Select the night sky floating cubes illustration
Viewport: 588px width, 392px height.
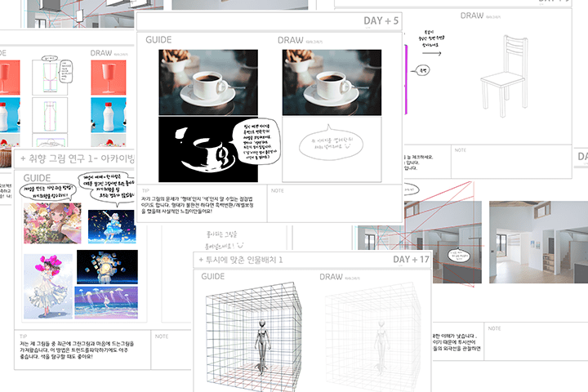pyautogui.click(x=106, y=268)
